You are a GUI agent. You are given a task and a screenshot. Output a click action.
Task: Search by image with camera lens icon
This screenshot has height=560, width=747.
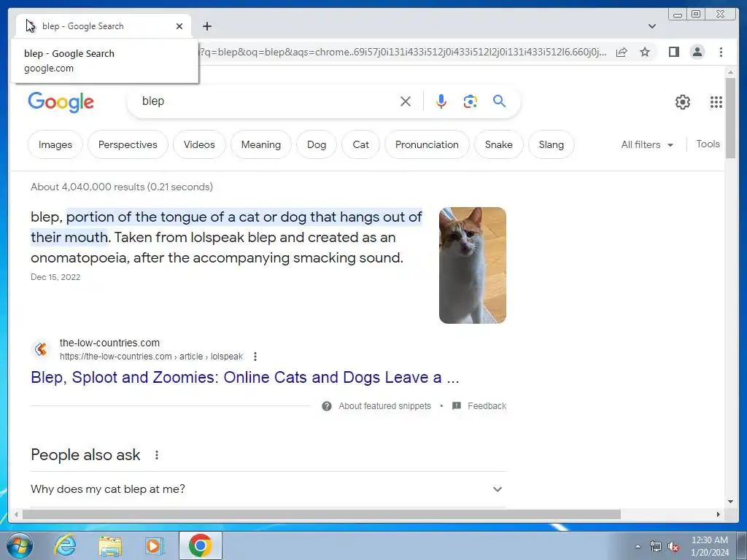tap(471, 101)
